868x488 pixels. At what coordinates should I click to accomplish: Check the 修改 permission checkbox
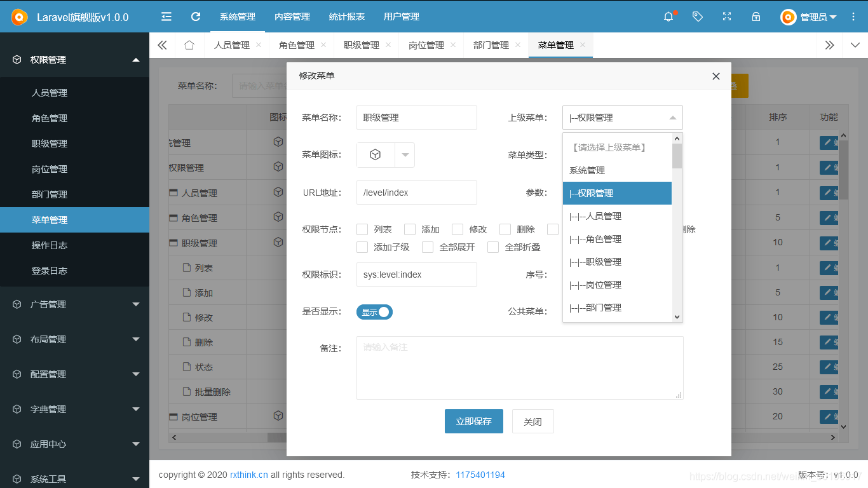pos(458,229)
